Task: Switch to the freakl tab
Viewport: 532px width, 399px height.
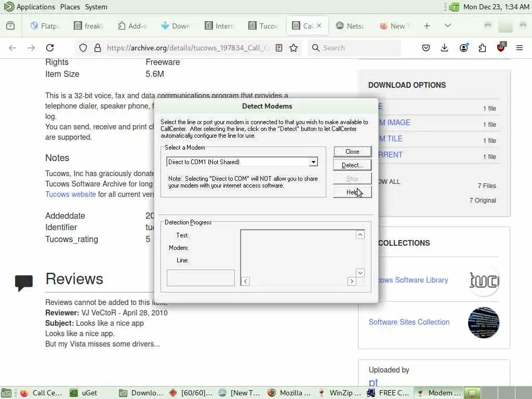Action: (89, 26)
